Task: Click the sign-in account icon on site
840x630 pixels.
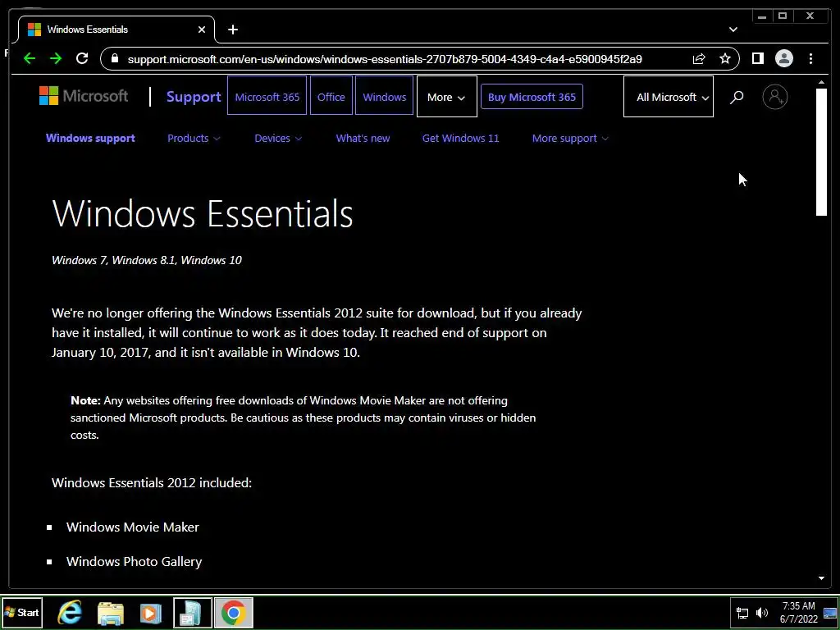Action: [x=774, y=97]
